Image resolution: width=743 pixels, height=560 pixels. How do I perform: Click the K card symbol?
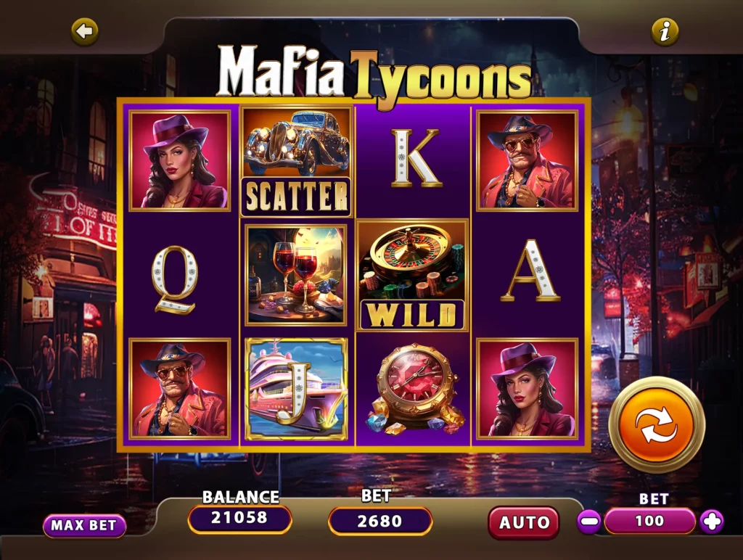(416, 158)
